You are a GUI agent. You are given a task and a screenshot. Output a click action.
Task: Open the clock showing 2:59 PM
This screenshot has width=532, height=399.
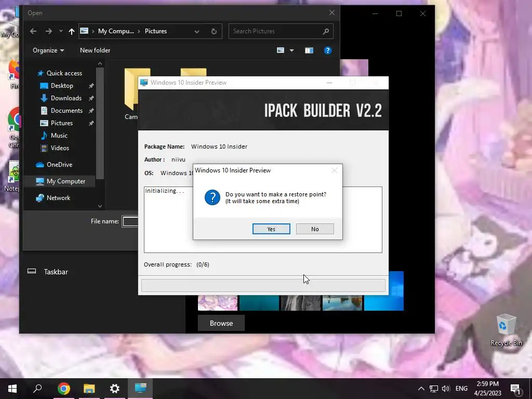[x=487, y=389]
